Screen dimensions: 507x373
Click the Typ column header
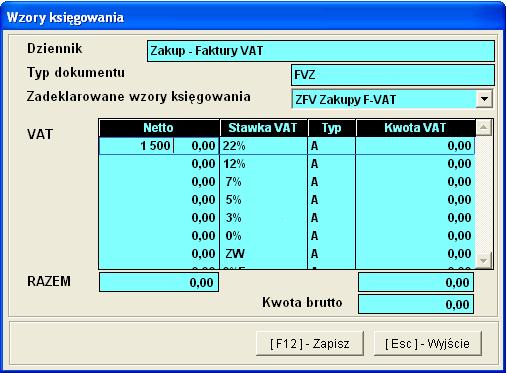pyautogui.click(x=332, y=128)
